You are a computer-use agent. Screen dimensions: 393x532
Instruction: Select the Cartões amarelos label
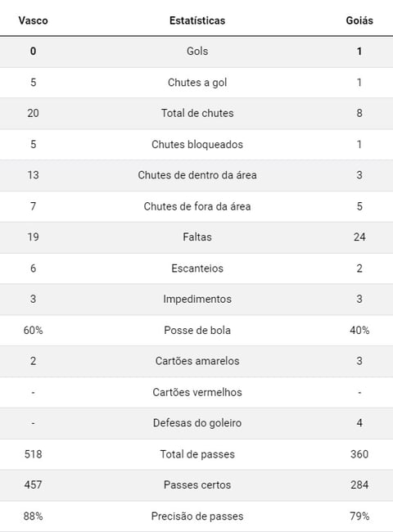click(x=197, y=361)
